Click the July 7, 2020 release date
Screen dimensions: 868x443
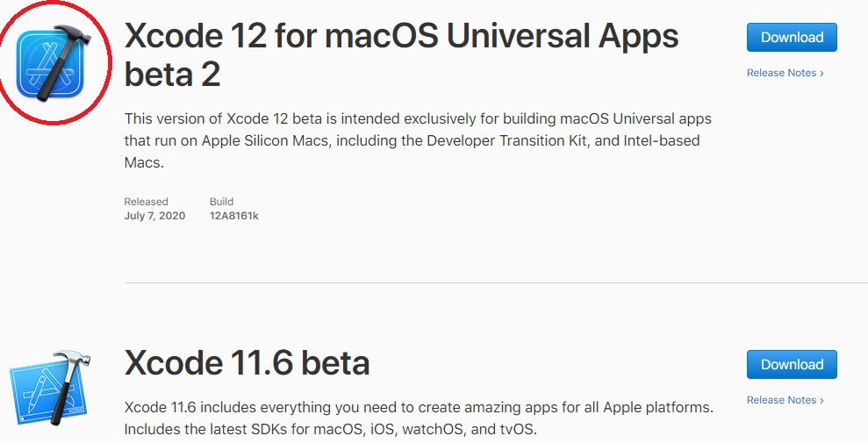coord(154,216)
